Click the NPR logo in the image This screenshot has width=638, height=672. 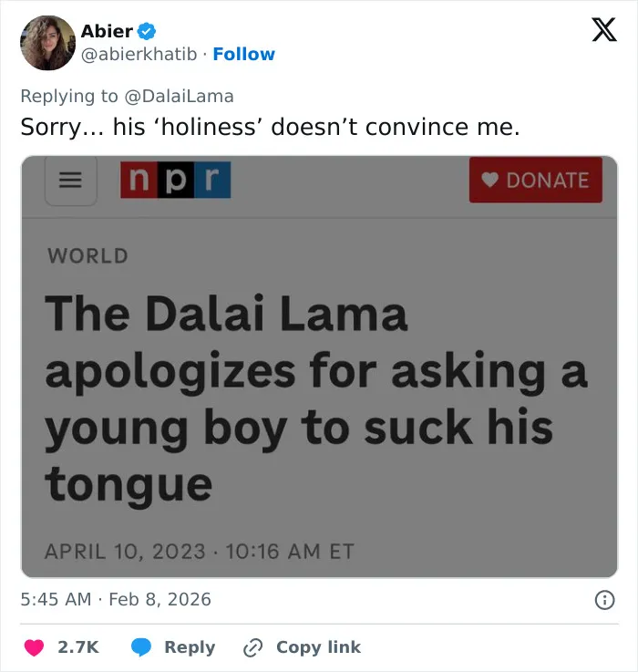click(176, 180)
